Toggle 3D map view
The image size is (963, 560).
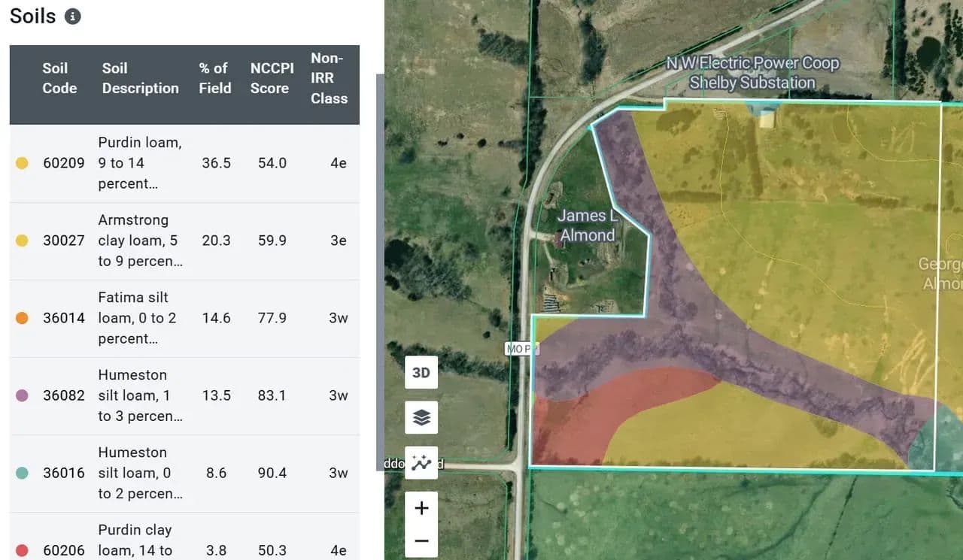(x=421, y=373)
